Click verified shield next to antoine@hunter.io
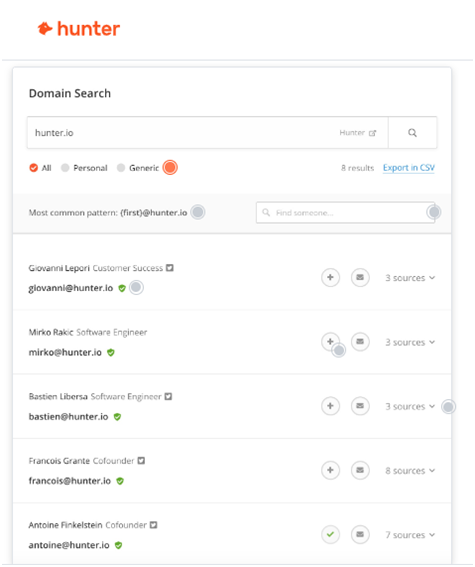This screenshot has height=567, width=475. [118, 545]
